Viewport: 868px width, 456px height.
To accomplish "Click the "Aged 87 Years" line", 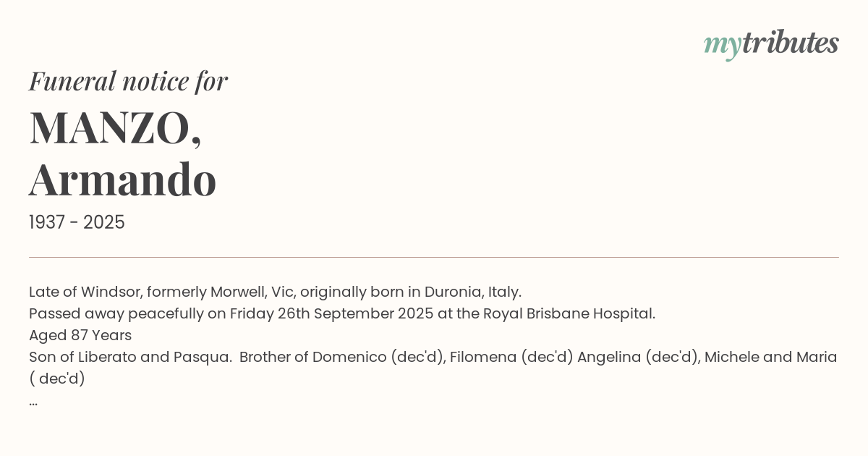I will click(x=80, y=335).
